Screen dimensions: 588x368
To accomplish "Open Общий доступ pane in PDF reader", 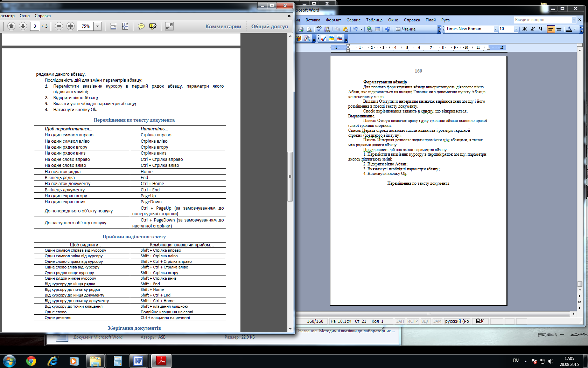I will point(269,26).
